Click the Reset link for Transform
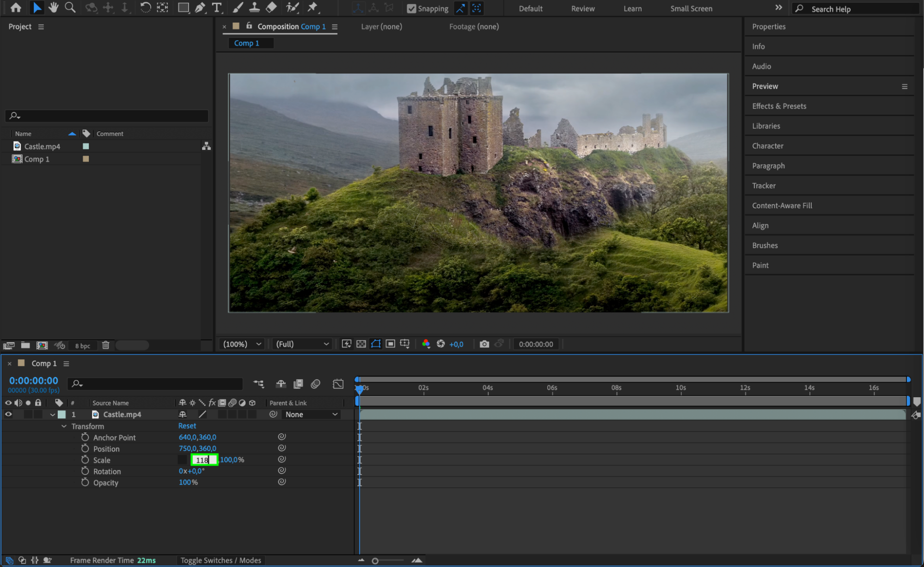This screenshot has height=567, width=924. click(187, 426)
